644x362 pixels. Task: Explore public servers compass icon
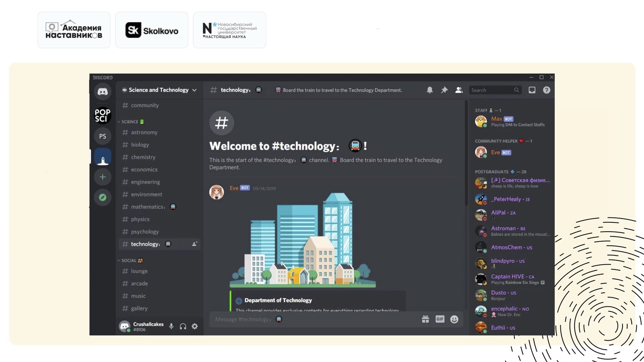pyautogui.click(x=102, y=197)
